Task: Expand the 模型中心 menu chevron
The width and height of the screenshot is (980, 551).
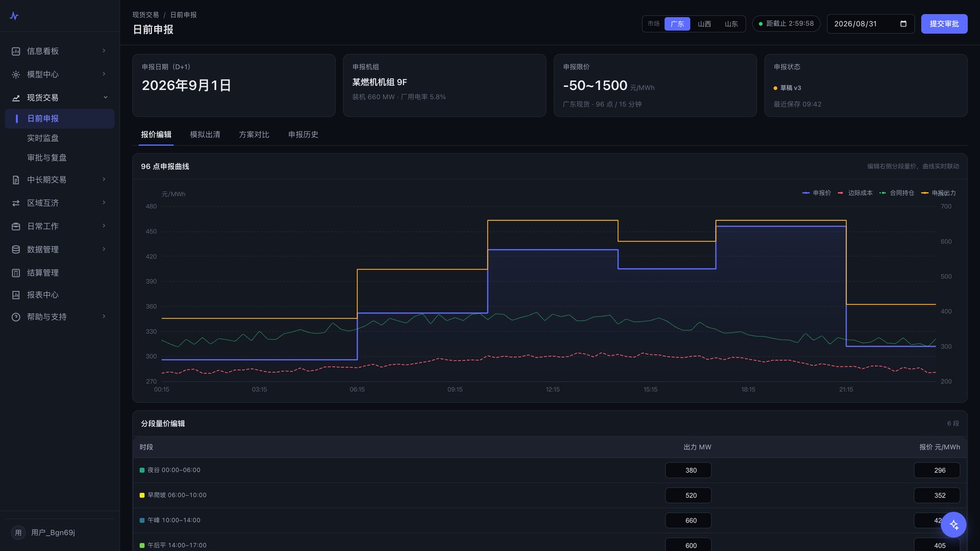Action: (104, 74)
